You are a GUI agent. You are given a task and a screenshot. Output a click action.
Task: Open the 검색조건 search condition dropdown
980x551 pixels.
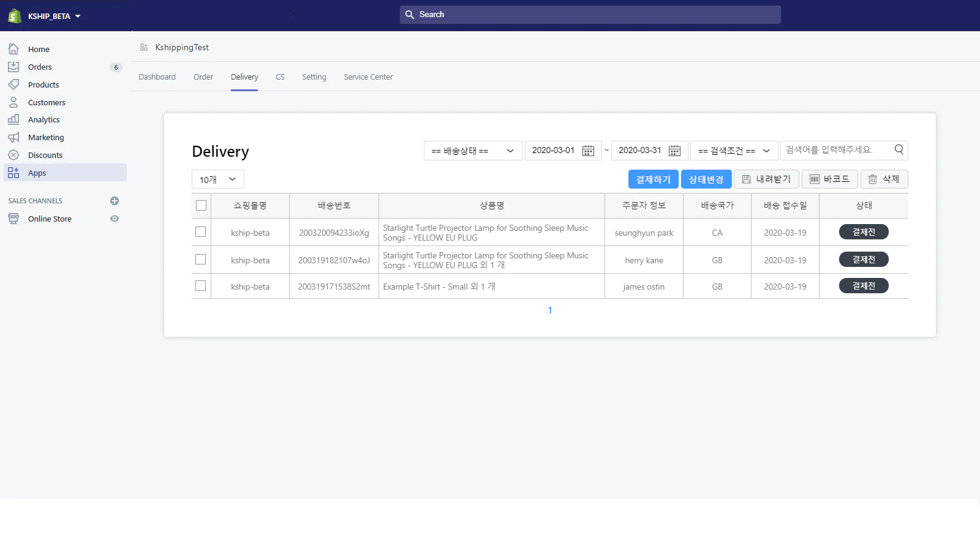click(x=734, y=151)
